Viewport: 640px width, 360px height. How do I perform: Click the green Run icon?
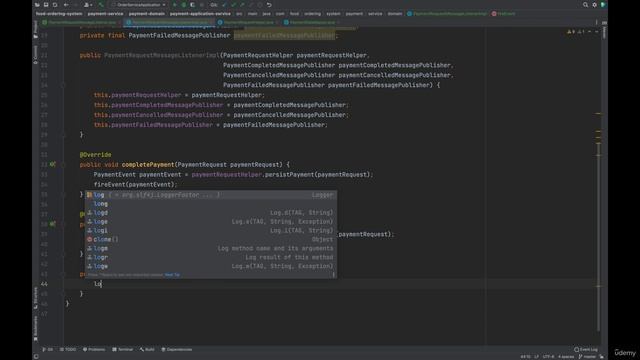(175, 5)
